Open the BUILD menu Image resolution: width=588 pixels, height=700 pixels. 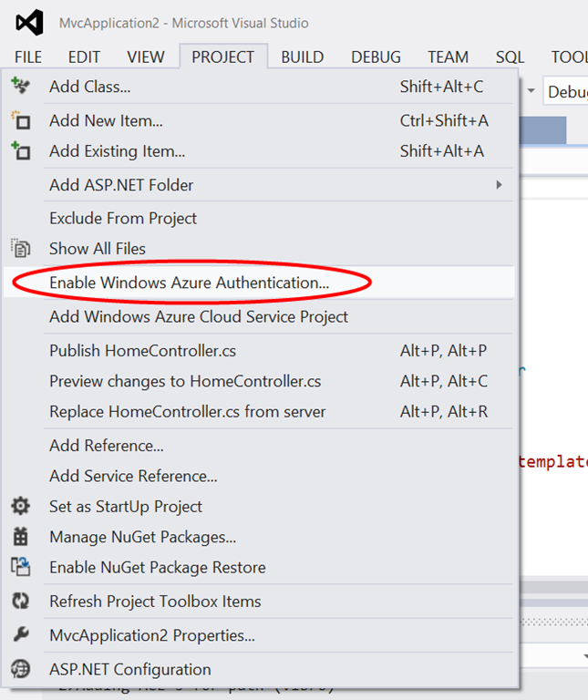303,57
